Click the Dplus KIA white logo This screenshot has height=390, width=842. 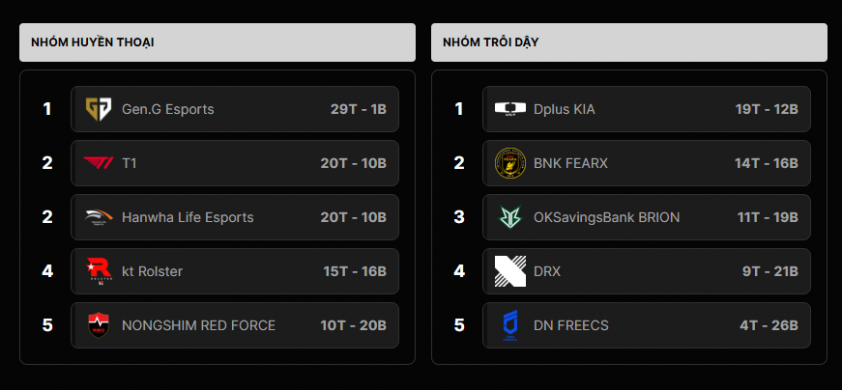pyautogui.click(x=510, y=109)
